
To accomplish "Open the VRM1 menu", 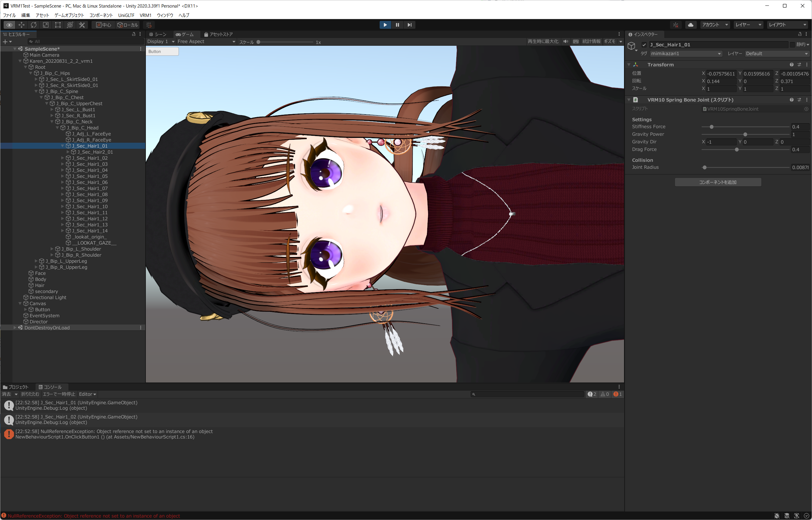I will coord(146,15).
